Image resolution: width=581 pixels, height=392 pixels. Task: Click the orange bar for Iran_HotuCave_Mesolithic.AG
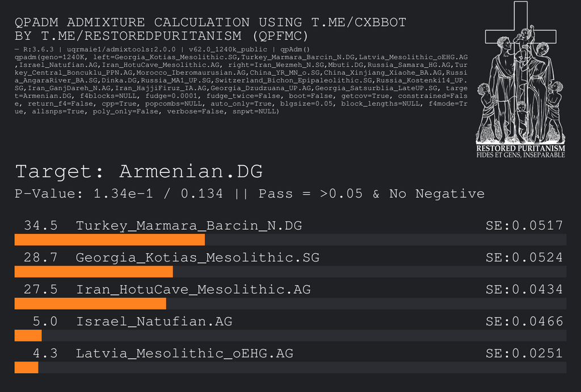coord(90,304)
